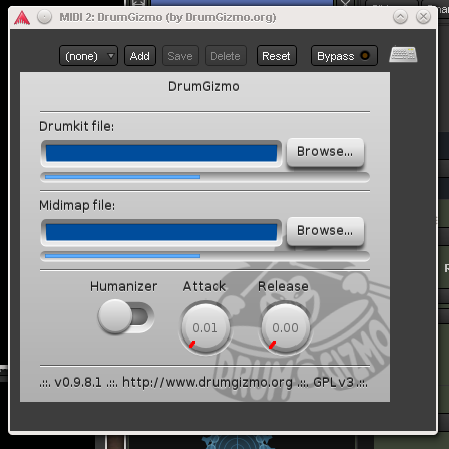The image size is (449, 449).
Task: Show the MIDI keyboard via keyboard icon
Action: [x=403, y=54]
